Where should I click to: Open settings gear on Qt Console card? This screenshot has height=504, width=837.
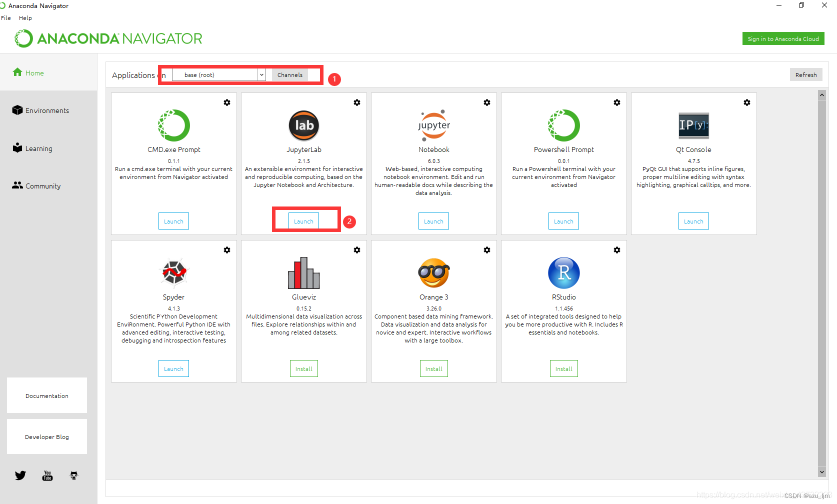747,102
